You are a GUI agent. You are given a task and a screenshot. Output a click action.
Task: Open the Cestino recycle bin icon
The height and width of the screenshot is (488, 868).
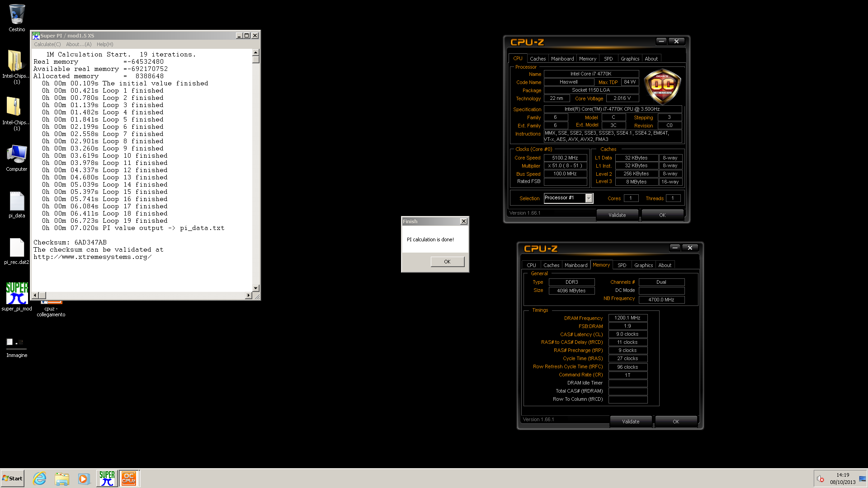click(x=17, y=18)
